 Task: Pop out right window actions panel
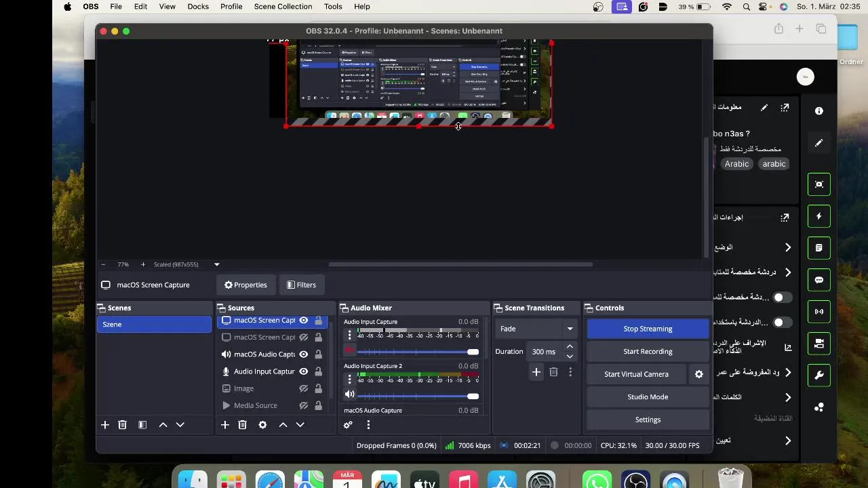coord(785,218)
